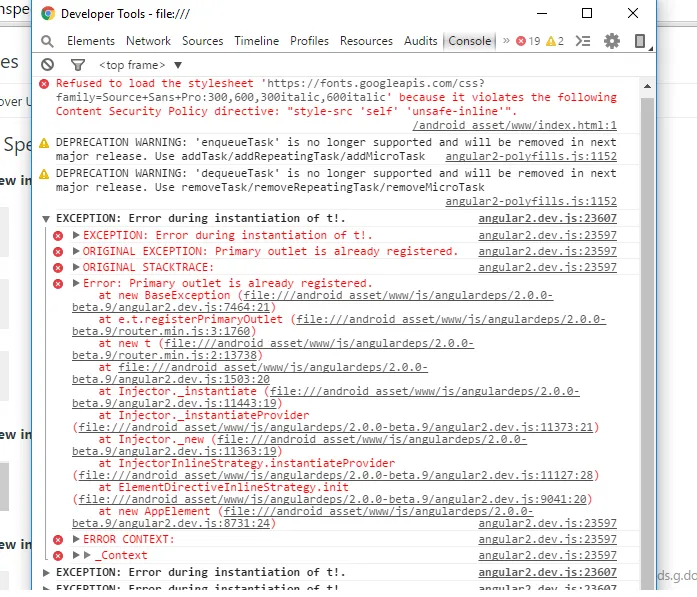This screenshot has width=697, height=597.
Task: Toggle the console filter funnel icon
Action: coord(78,65)
